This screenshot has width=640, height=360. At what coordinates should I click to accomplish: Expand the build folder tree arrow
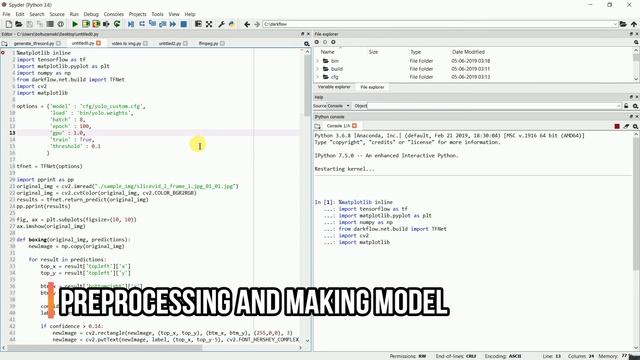[x=317, y=69]
